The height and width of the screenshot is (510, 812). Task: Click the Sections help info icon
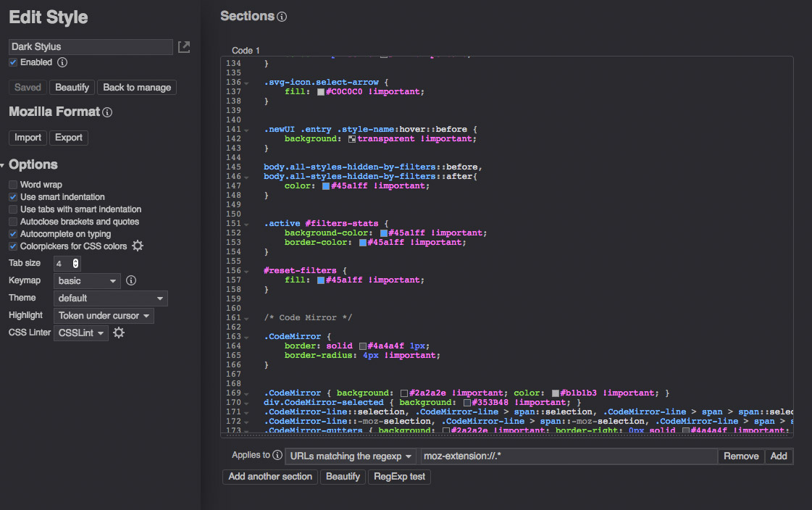click(x=282, y=17)
